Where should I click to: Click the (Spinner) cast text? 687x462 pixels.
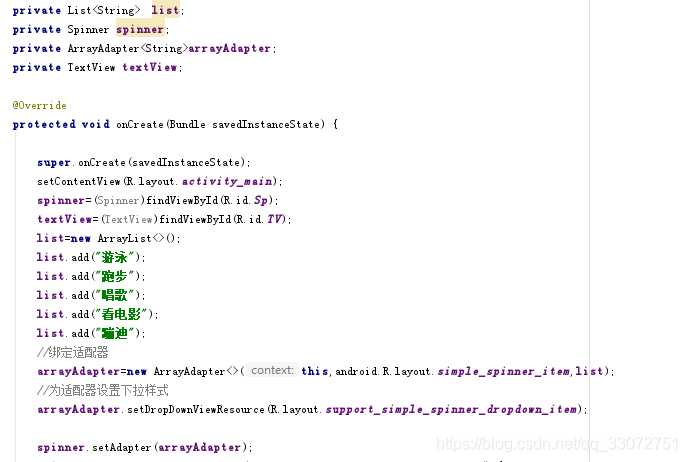[119, 200]
